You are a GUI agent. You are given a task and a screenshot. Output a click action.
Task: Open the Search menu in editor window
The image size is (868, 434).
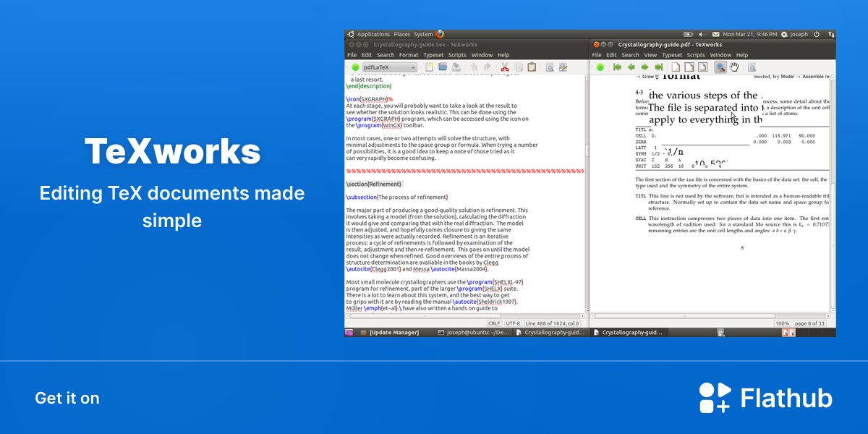pyautogui.click(x=386, y=55)
